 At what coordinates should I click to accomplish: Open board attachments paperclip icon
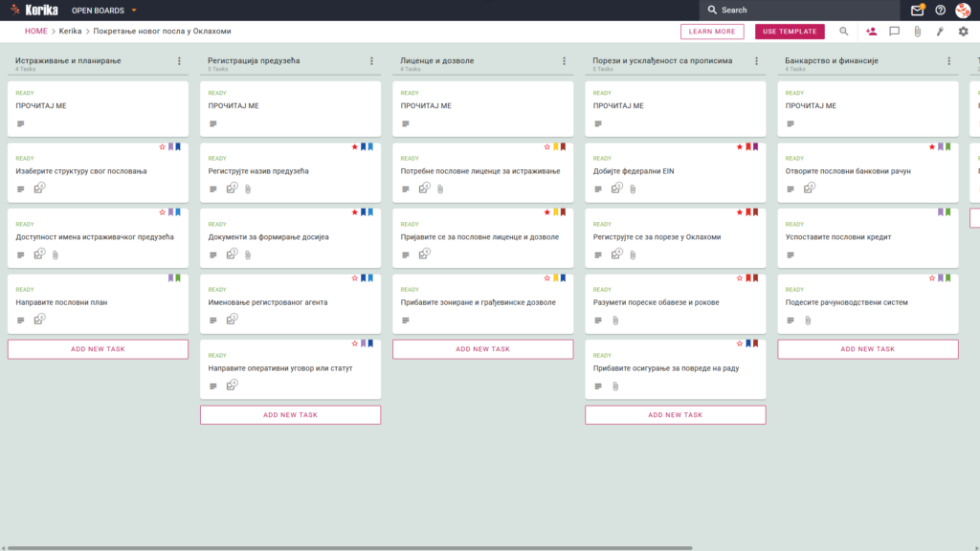pyautogui.click(x=918, y=32)
